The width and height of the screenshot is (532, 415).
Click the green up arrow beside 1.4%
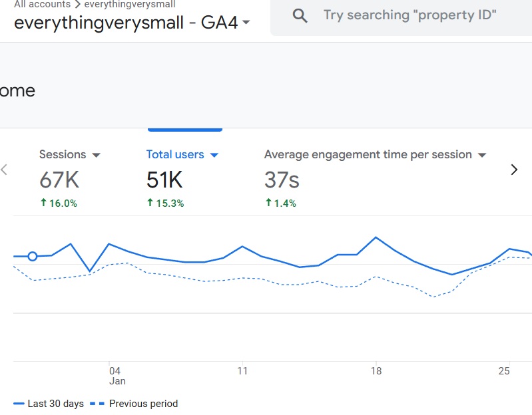pos(268,203)
